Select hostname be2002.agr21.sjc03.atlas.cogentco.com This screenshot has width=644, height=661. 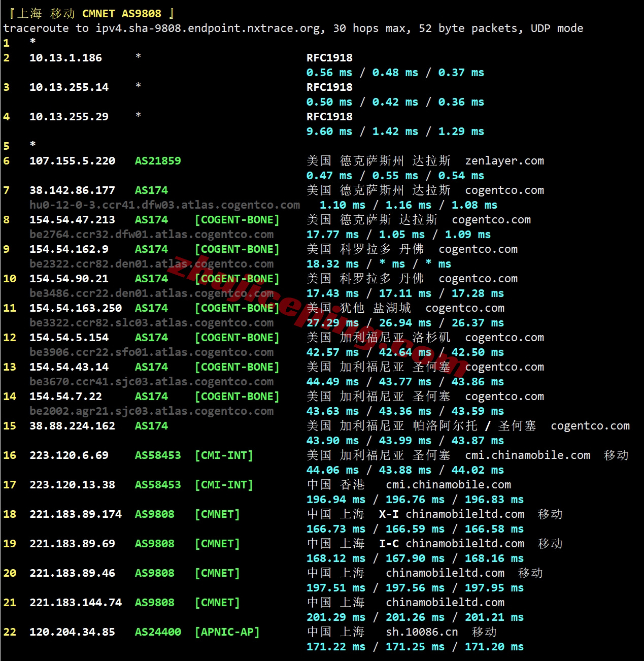151,411
